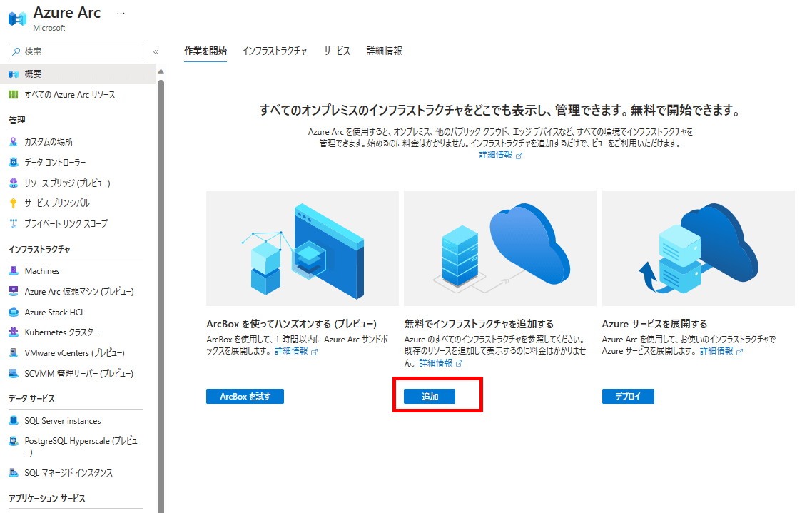Click the SQL マネージド インスタンス icon

(x=14, y=472)
